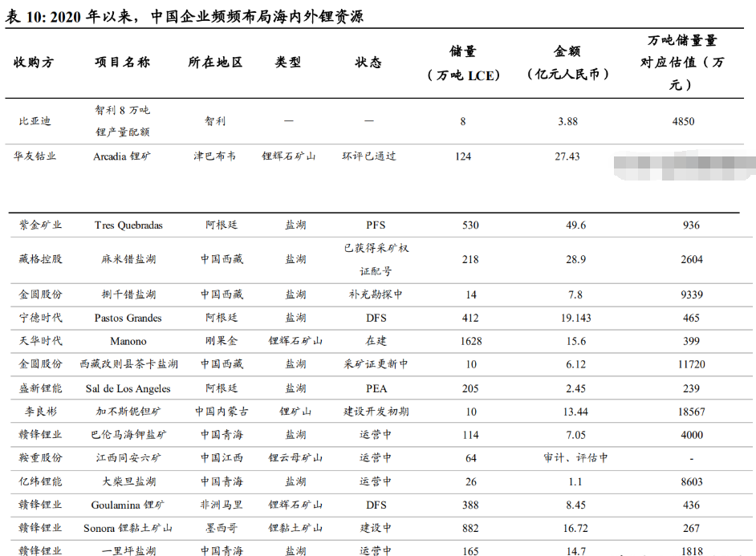This screenshot has height=556, width=756.
Task: Click 'Arcadia 锂矿' project name
Action: coord(122,156)
